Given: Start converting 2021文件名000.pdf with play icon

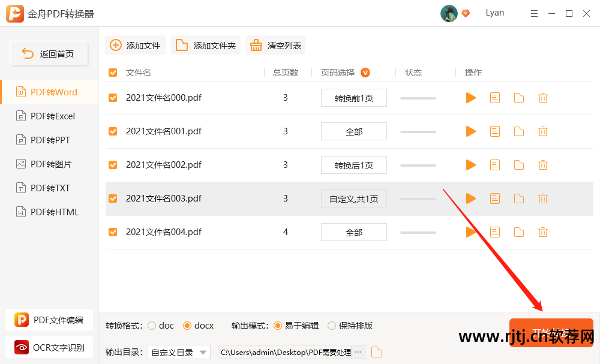Looking at the screenshot, I should pyautogui.click(x=470, y=97).
